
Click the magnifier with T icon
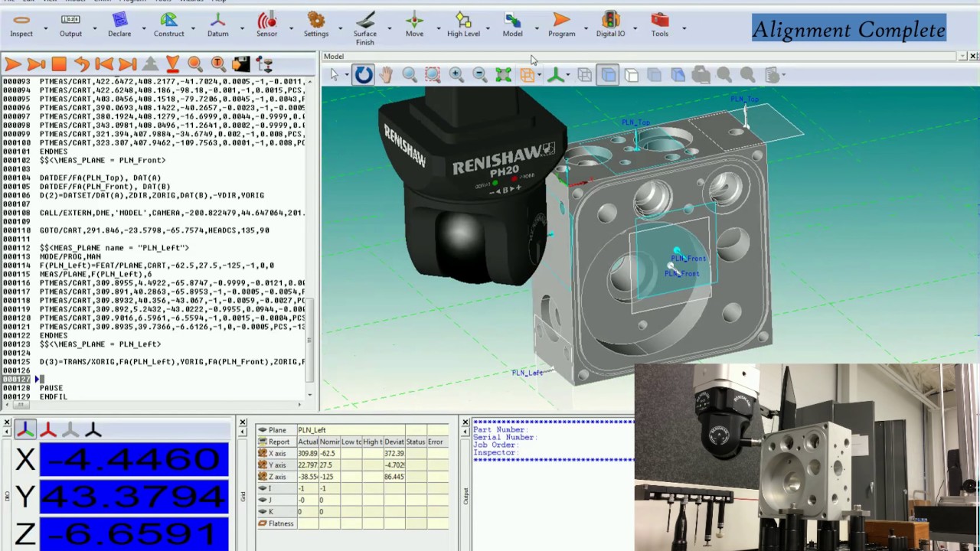point(217,64)
